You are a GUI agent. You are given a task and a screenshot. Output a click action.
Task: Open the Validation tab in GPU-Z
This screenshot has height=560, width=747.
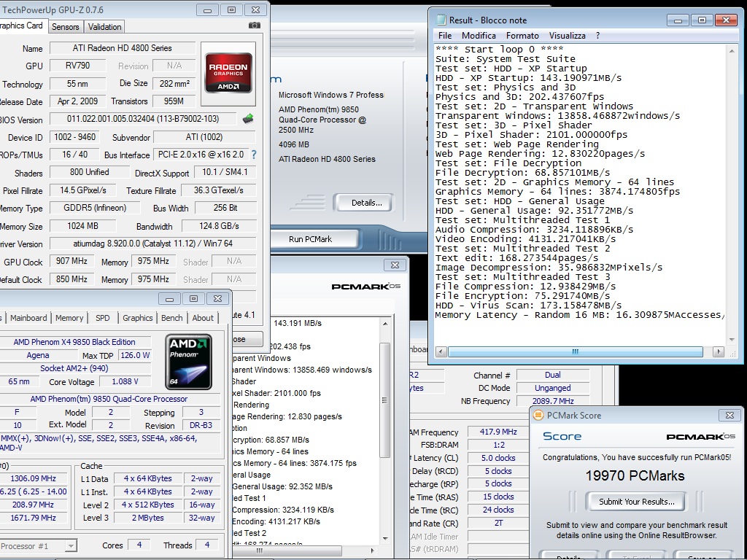point(104,27)
